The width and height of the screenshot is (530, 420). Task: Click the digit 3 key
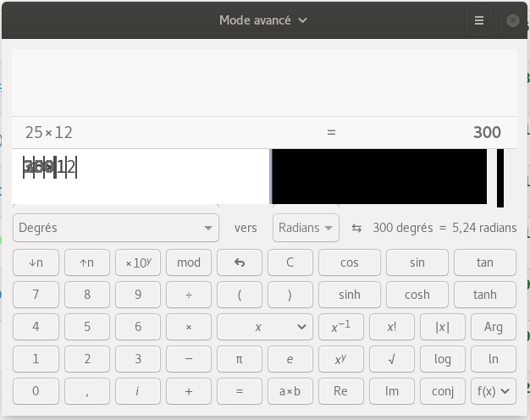point(138,359)
